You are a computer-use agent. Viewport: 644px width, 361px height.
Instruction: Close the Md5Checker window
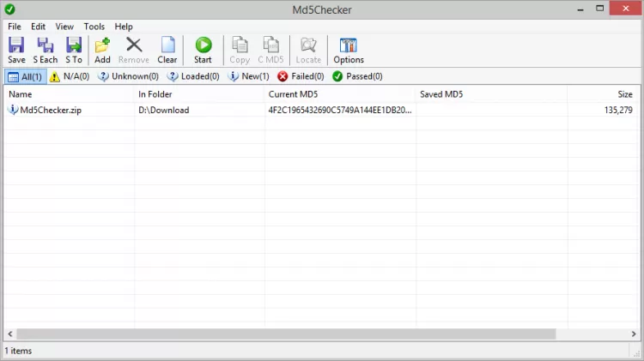(625, 9)
